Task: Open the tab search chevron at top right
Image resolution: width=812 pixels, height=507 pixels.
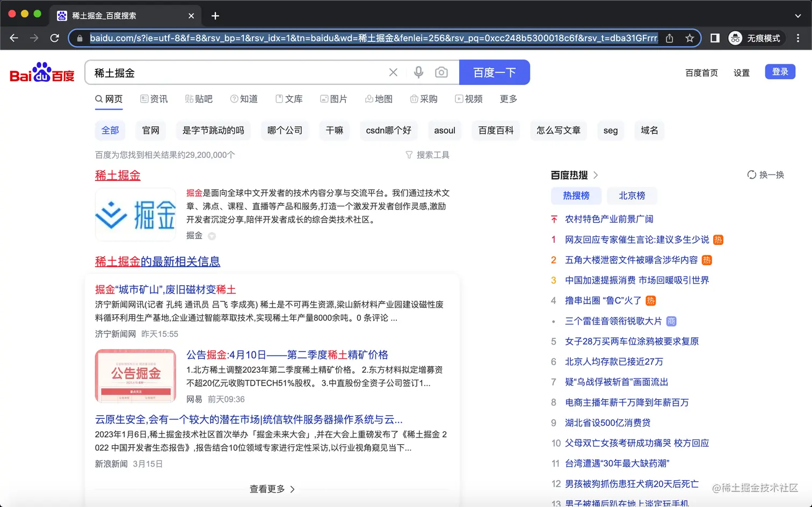Action: coord(798,16)
